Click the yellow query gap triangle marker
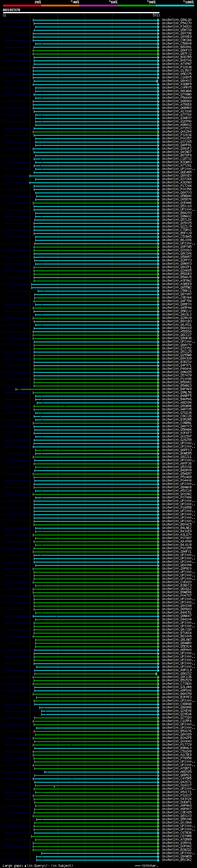 point(54,786)
